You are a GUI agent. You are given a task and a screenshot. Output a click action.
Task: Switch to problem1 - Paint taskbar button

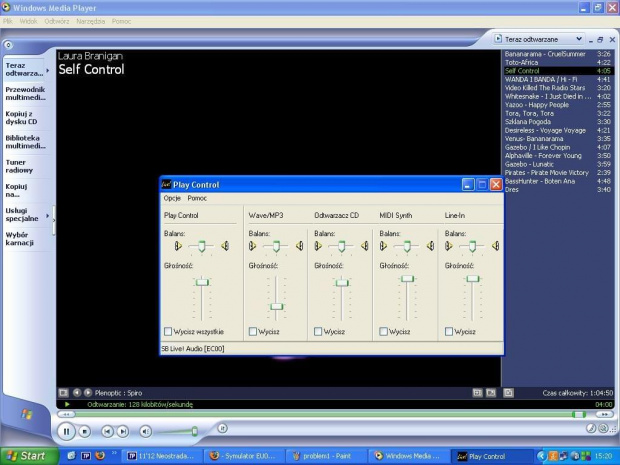point(325,456)
